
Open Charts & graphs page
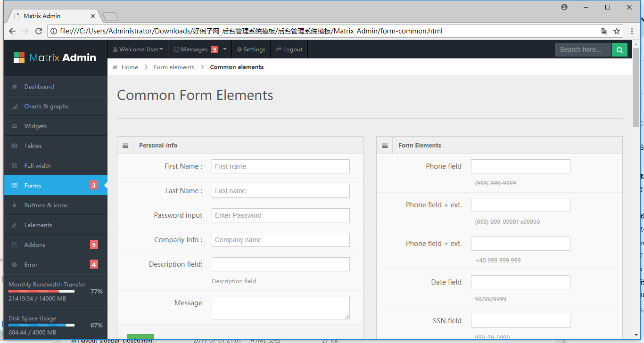[x=56, y=106]
